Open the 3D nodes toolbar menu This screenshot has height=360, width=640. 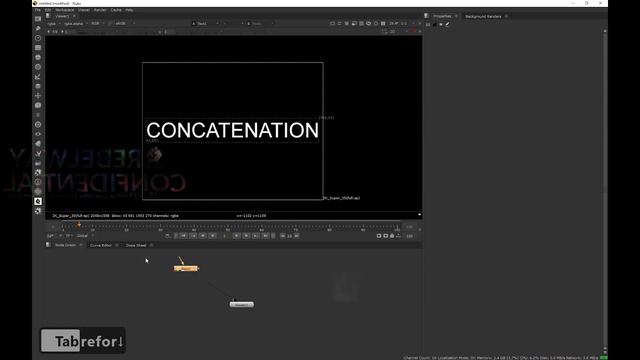38,105
